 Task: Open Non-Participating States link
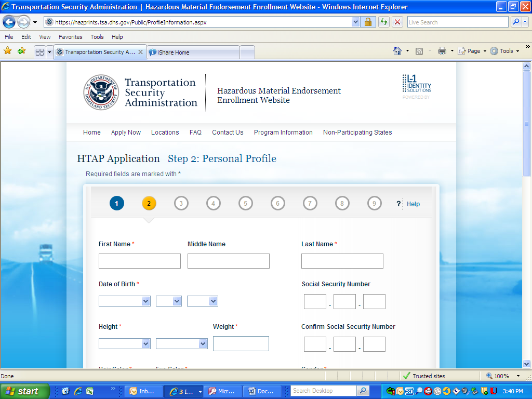357,132
